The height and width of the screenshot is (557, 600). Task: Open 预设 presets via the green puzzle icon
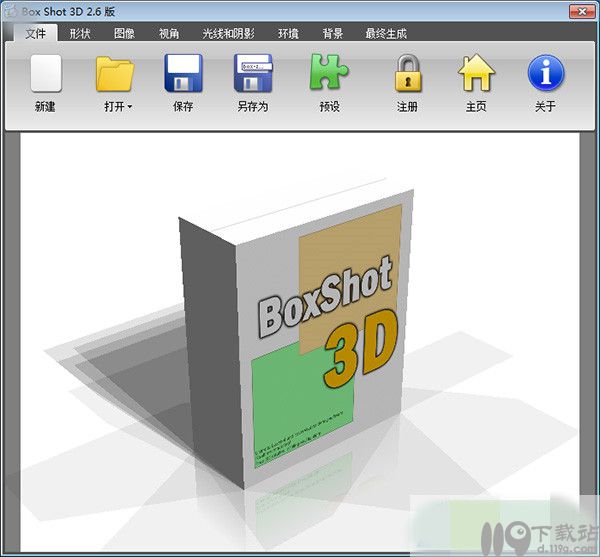click(329, 72)
